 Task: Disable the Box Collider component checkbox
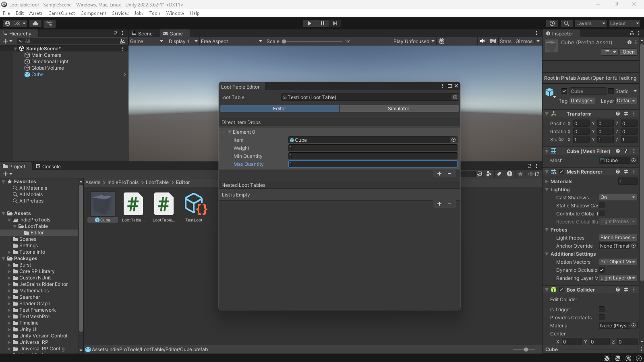(x=561, y=290)
